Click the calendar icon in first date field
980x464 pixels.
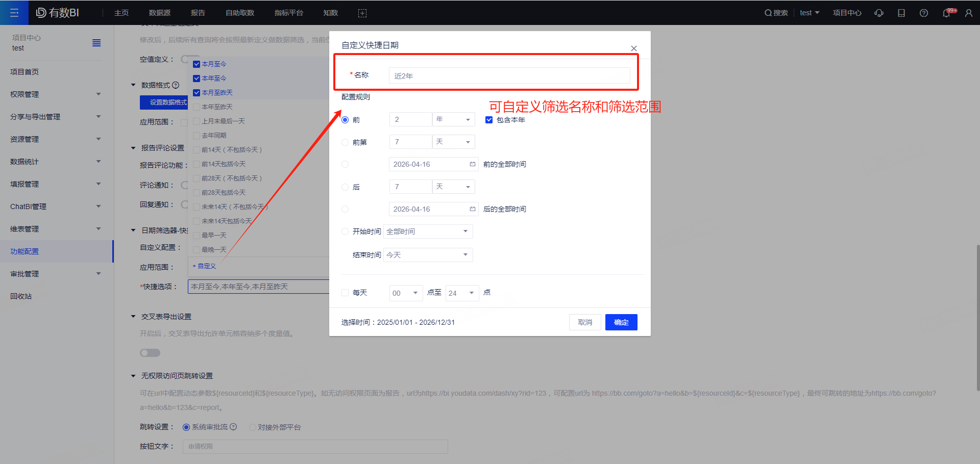(473, 164)
